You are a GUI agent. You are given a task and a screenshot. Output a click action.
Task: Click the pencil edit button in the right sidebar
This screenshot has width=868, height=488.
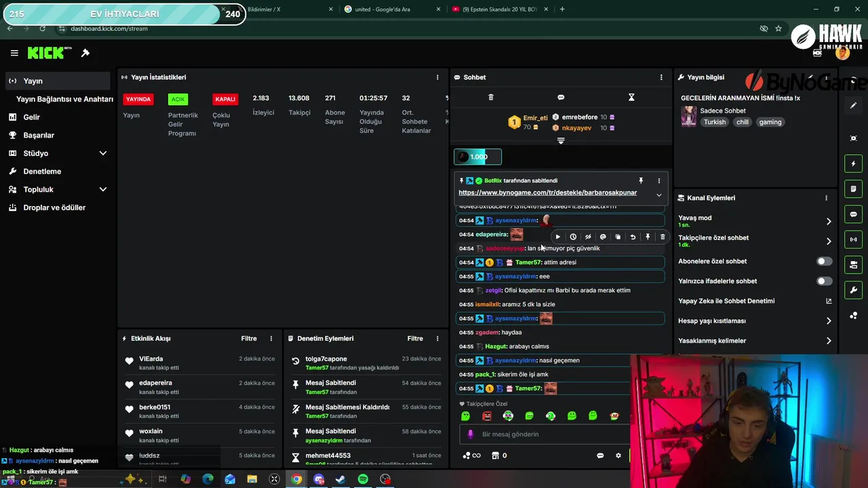(854, 106)
